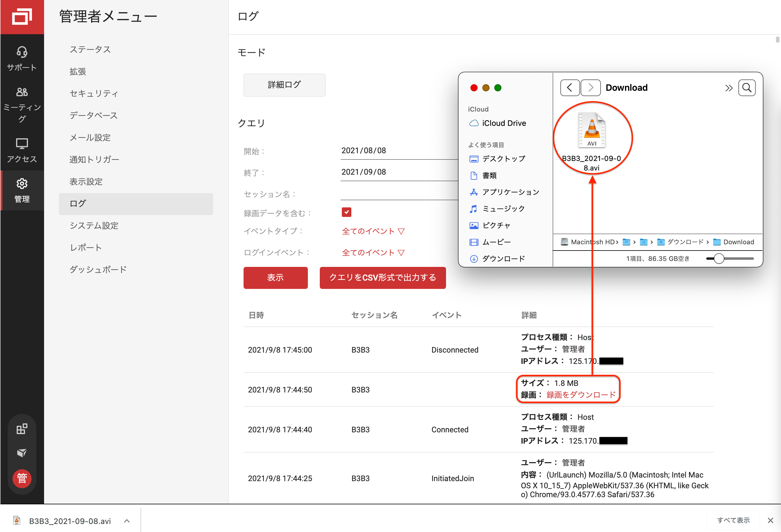Click InitiatedJoin event cell
This screenshot has width=781, height=532.
pos(453,479)
